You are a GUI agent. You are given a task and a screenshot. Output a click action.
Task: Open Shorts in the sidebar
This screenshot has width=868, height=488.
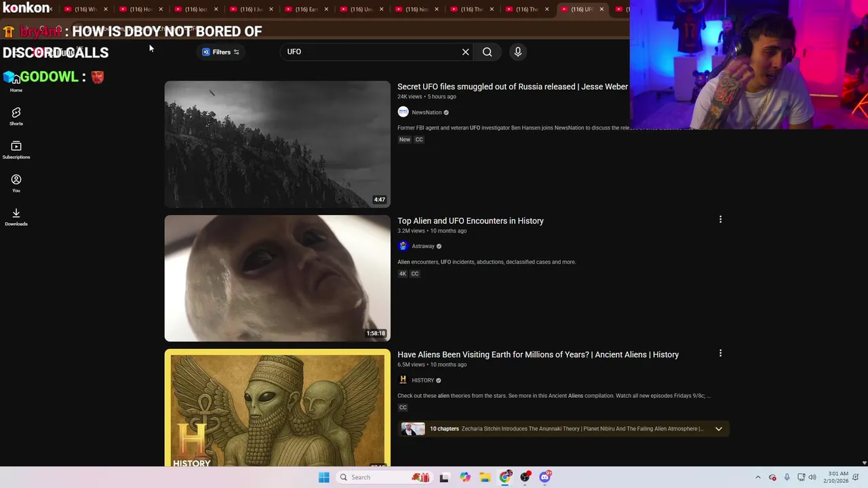(x=16, y=117)
